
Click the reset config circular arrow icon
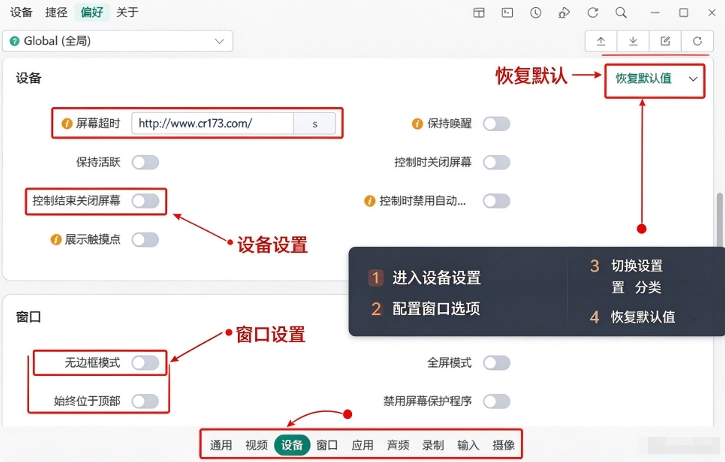tap(697, 41)
